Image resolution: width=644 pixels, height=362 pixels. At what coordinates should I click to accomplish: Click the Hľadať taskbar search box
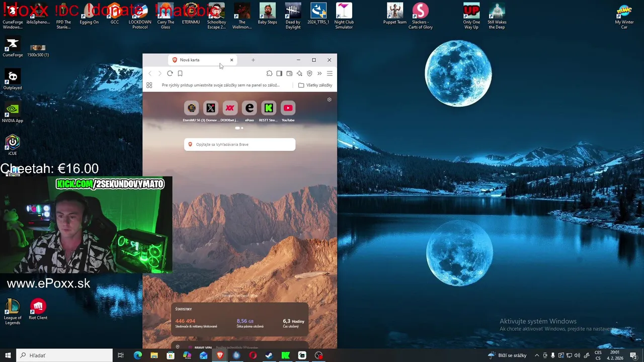point(64,355)
